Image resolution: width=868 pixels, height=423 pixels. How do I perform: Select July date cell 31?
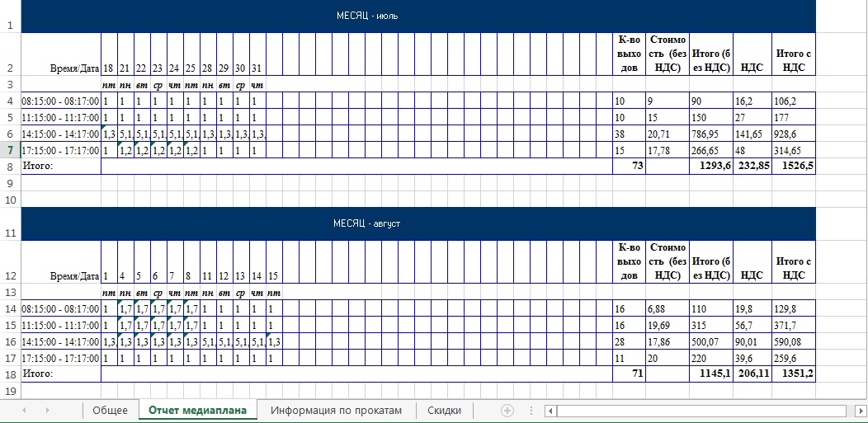pyautogui.click(x=257, y=54)
